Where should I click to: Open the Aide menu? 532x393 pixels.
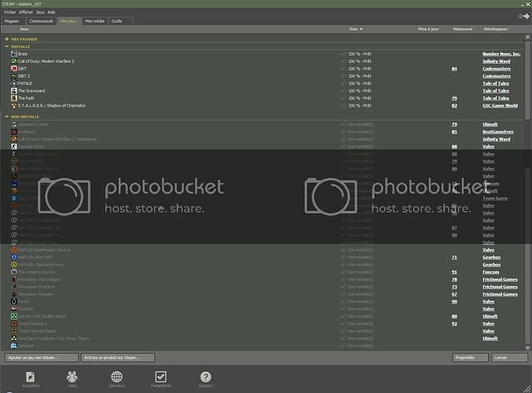tap(51, 13)
